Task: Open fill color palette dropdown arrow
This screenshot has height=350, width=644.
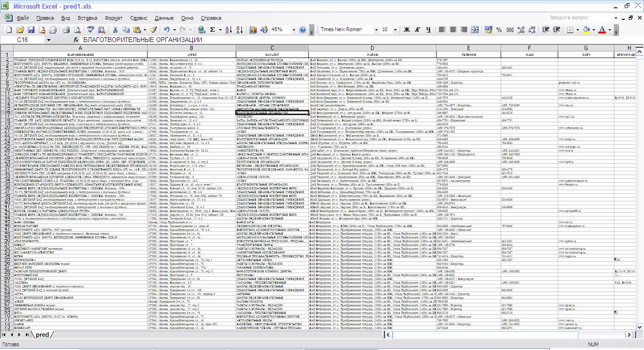Action: click(594, 29)
